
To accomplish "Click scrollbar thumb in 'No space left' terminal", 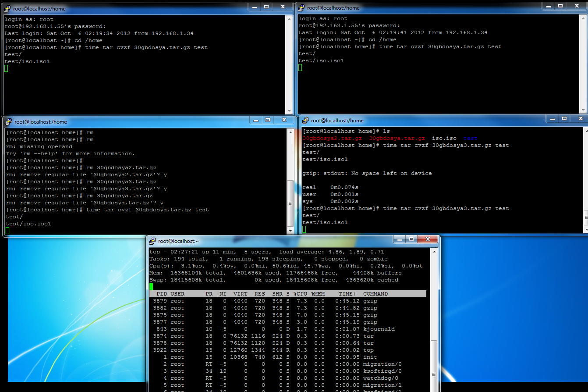I will 585,217.
